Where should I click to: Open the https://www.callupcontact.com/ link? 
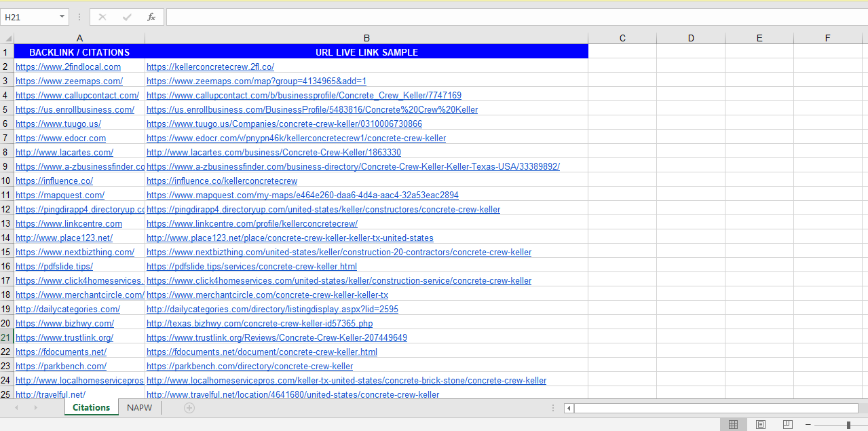pos(77,95)
